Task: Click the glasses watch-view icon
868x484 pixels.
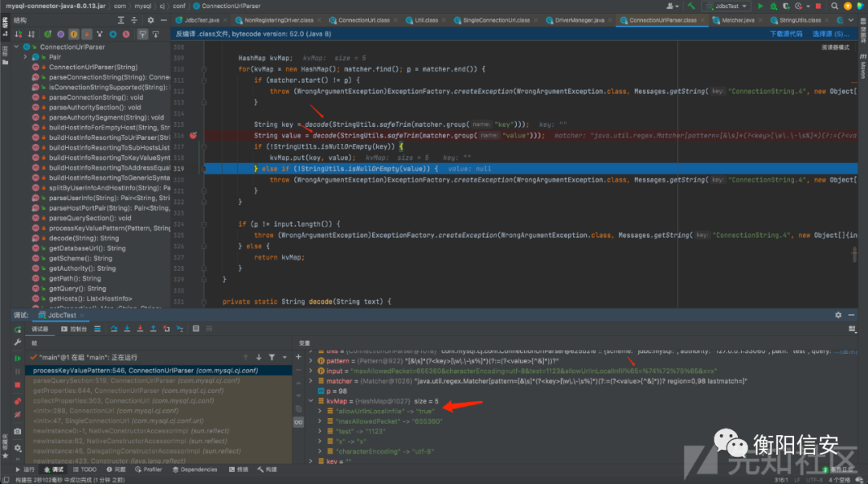Action: coord(298,422)
